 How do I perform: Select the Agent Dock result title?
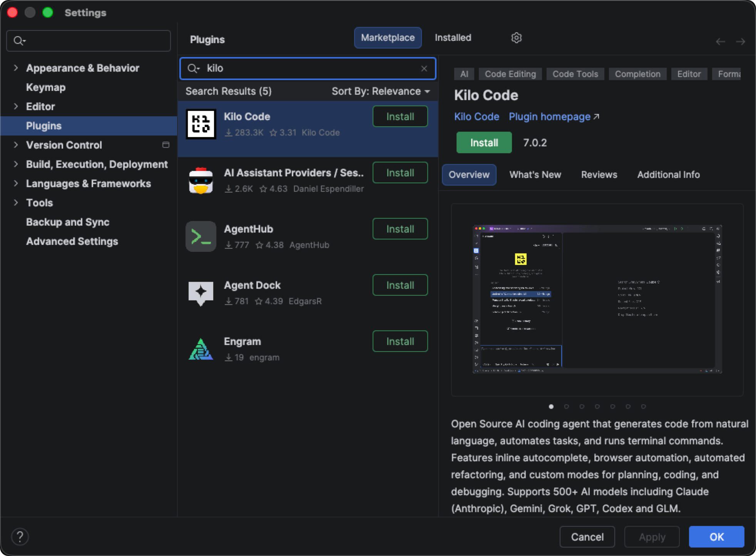pyautogui.click(x=252, y=285)
